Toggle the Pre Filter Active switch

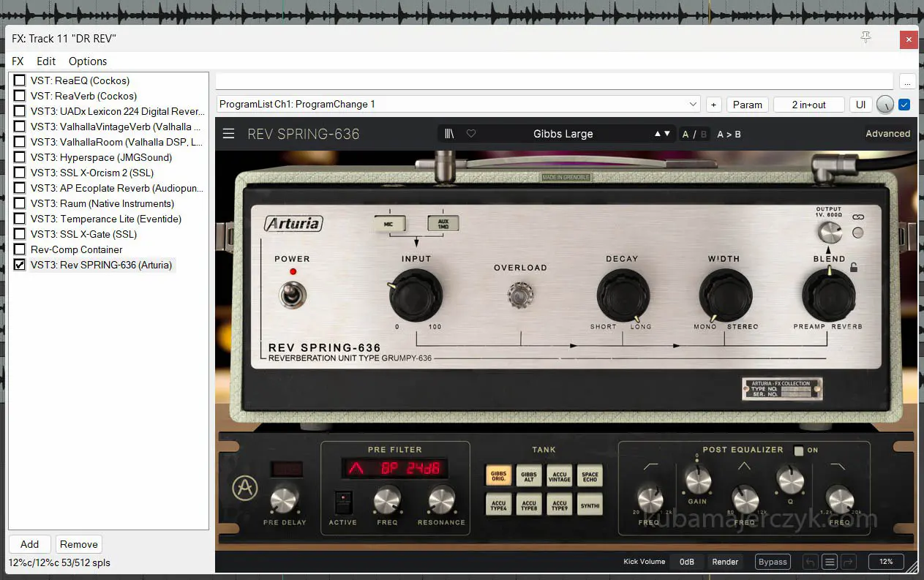(x=342, y=502)
